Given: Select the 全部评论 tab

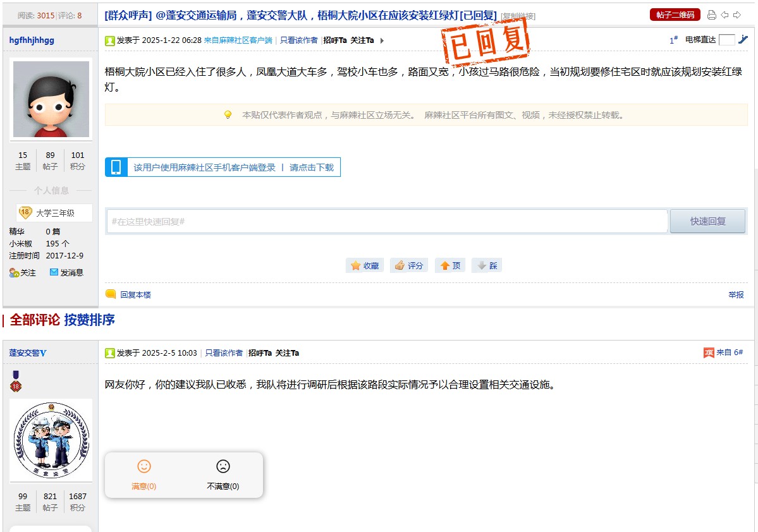Looking at the screenshot, I should pyautogui.click(x=35, y=320).
